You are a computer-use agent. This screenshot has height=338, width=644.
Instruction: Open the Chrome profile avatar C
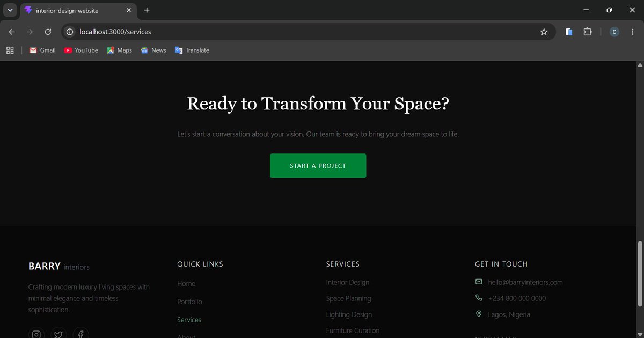coord(614,32)
